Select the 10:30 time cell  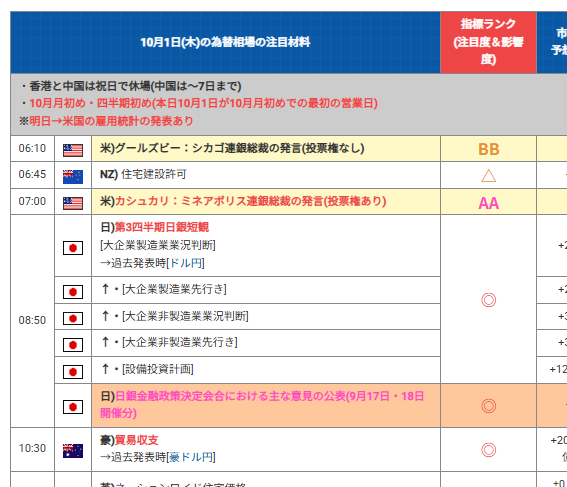[x=33, y=449]
